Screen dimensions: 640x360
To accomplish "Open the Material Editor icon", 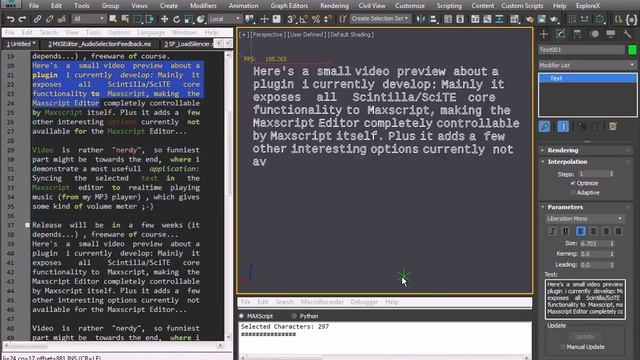I will pyautogui.click(x=514, y=19).
